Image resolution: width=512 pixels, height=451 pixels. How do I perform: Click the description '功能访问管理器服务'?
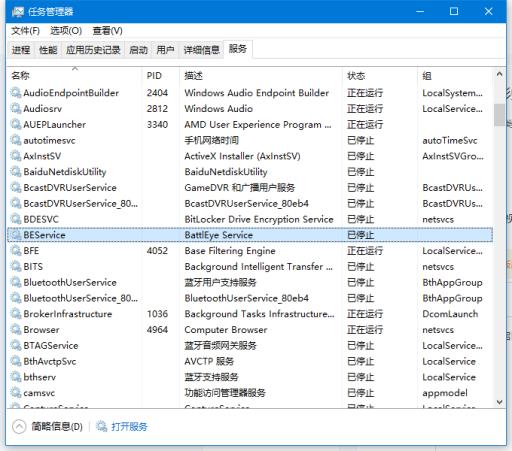coord(225,393)
